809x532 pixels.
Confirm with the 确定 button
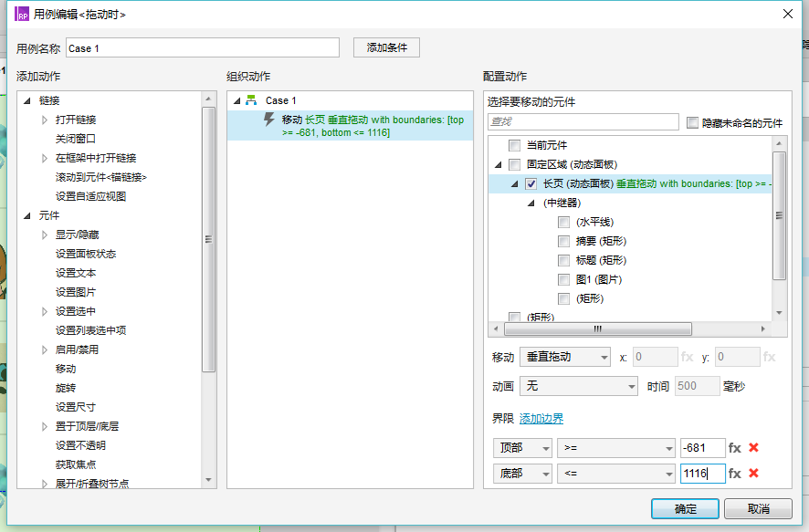[x=685, y=509]
